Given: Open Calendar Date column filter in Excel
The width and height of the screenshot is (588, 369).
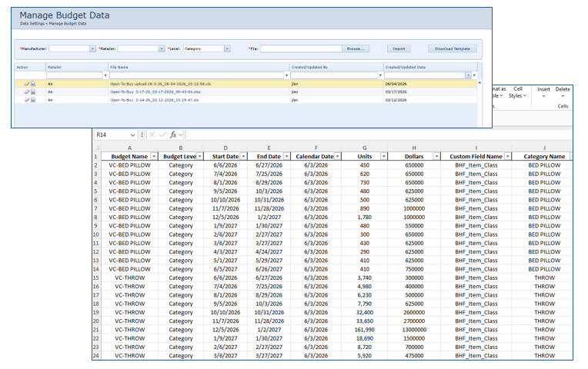Looking at the screenshot, I should point(338,156).
